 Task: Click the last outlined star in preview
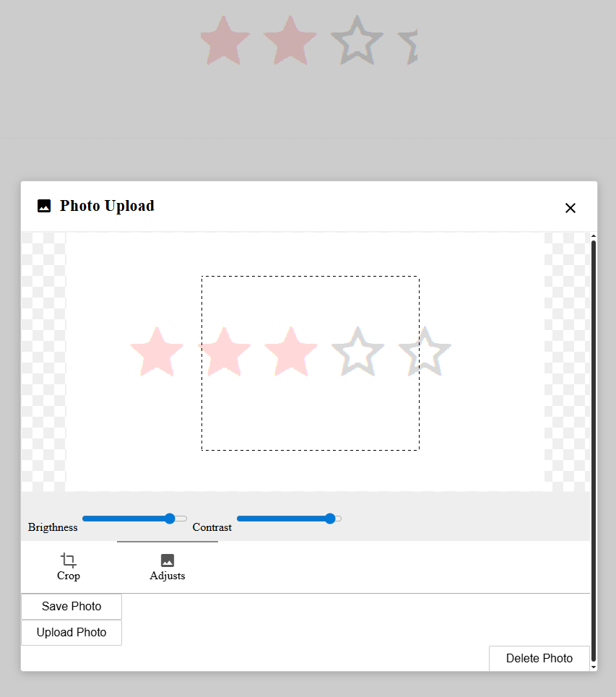pyautogui.click(x=425, y=352)
